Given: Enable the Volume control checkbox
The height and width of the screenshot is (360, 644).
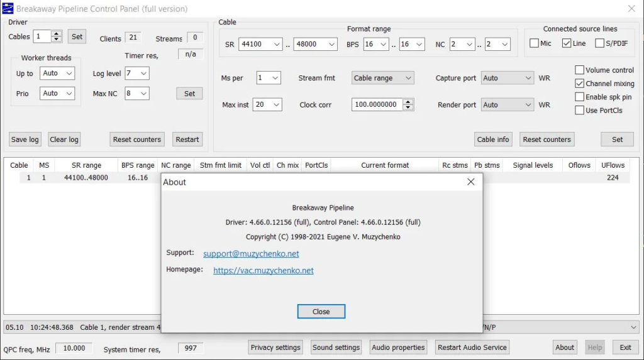Looking at the screenshot, I should [579, 70].
